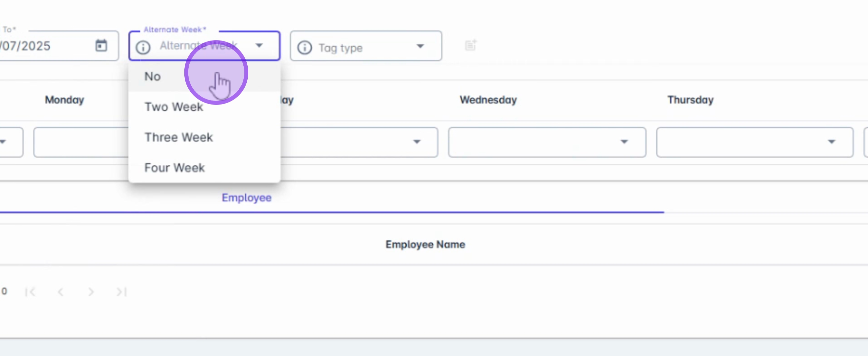Click the Alternate Week info icon
This screenshot has height=356, width=868.
click(x=143, y=47)
